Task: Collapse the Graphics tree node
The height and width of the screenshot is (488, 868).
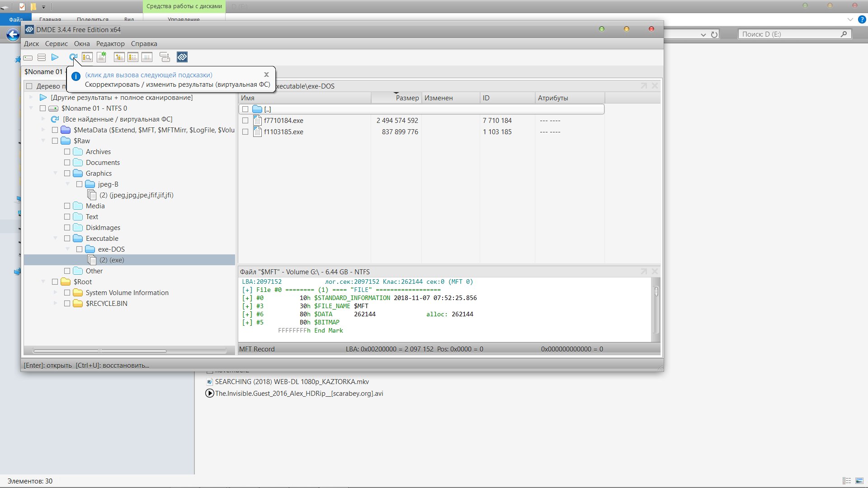Action: 56,174
